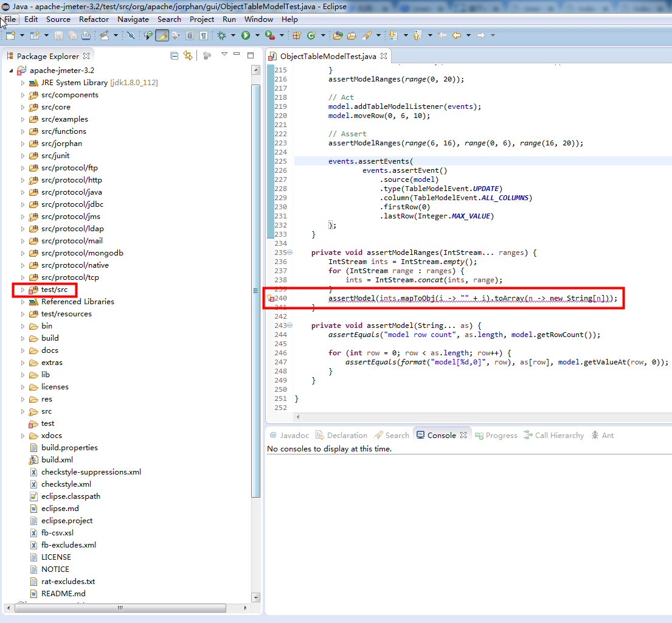This screenshot has height=623, width=672.
Task: Open the New Java Class dropdown arrow
Action: 323,35
